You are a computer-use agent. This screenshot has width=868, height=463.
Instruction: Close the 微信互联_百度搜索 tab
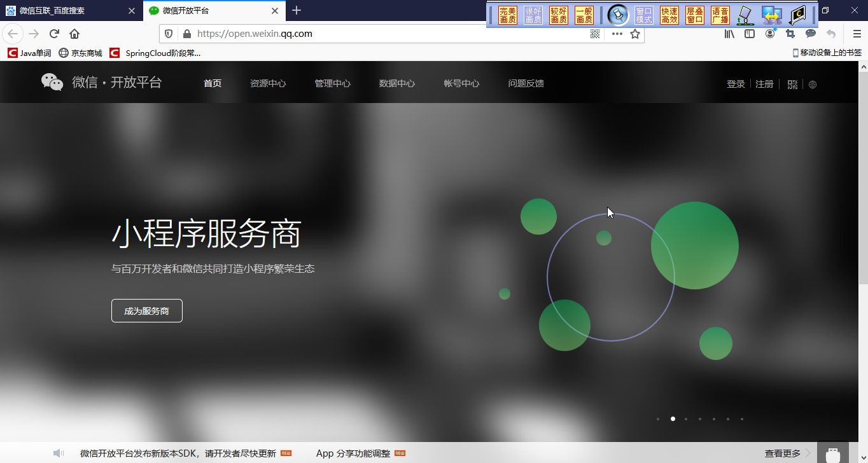click(132, 11)
